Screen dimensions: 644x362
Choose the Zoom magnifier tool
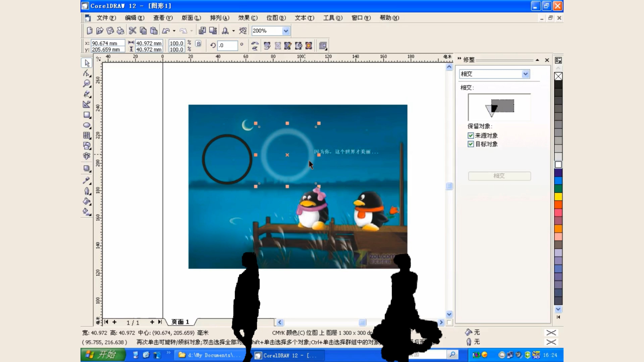point(87,83)
